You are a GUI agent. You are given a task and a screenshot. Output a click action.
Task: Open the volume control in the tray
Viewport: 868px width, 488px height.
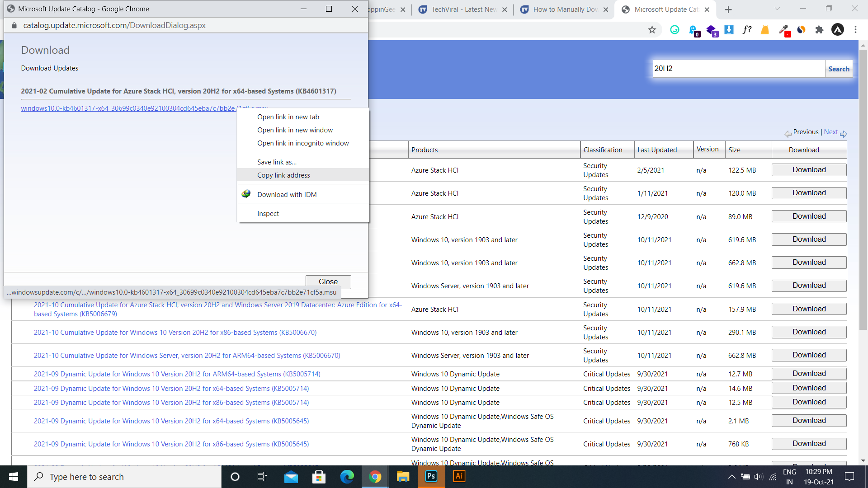point(759,477)
